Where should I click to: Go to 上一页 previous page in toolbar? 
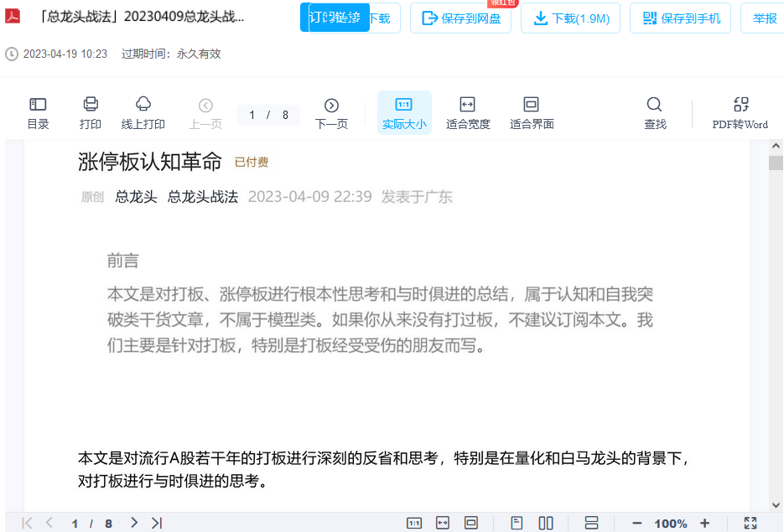tap(205, 115)
